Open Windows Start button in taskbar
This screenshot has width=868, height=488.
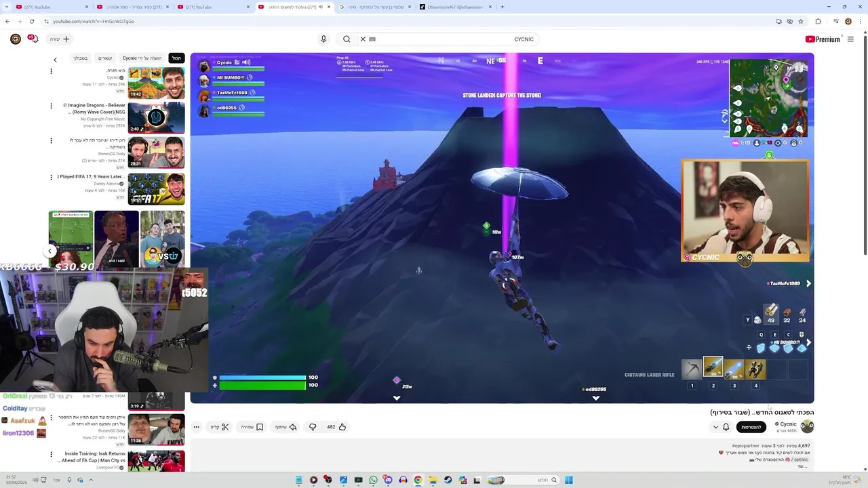569,480
